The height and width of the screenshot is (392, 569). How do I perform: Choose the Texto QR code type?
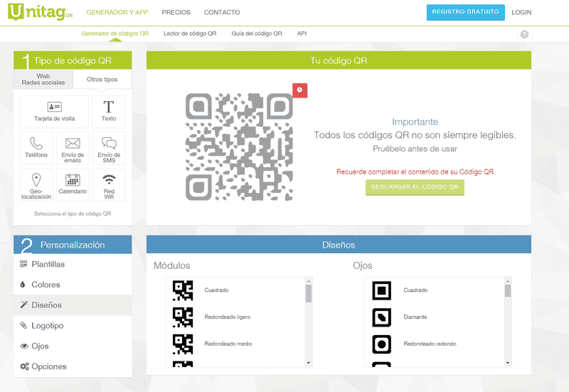[109, 112]
